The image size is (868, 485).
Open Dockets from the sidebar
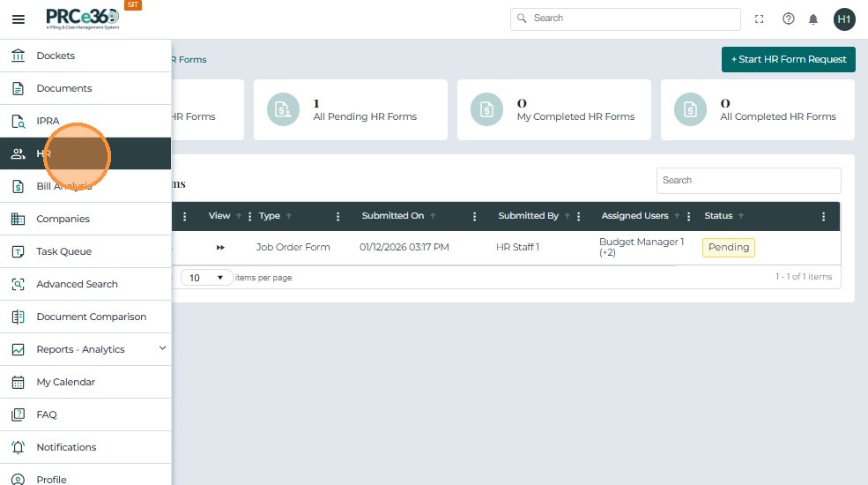coord(85,56)
